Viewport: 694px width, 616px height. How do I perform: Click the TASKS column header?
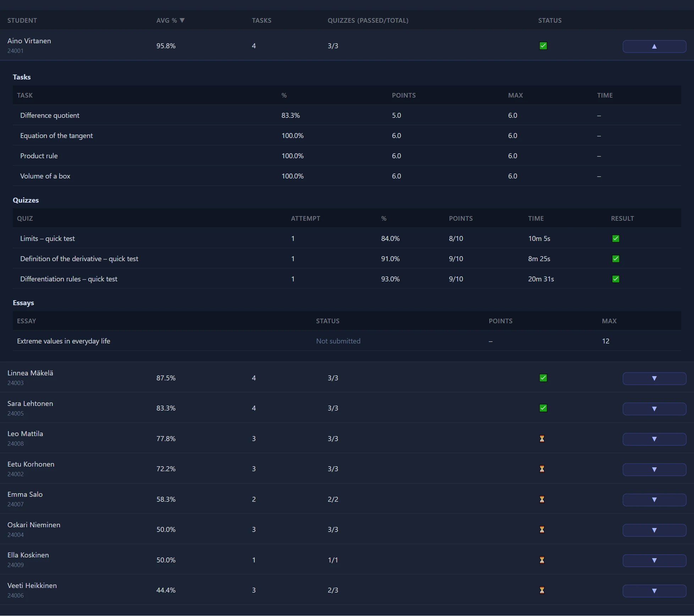[261, 20]
